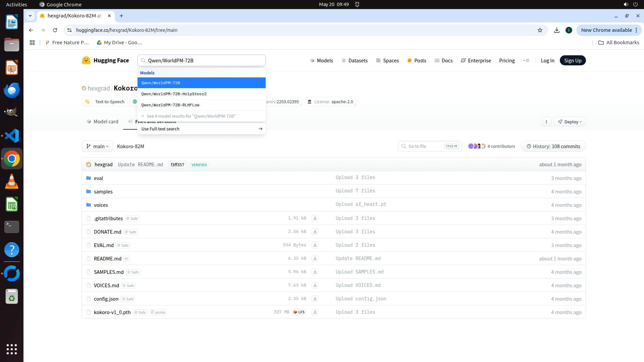Screen dimensions: 644x362
Task: Click download icon for config.json
Action: click(x=315, y=299)
